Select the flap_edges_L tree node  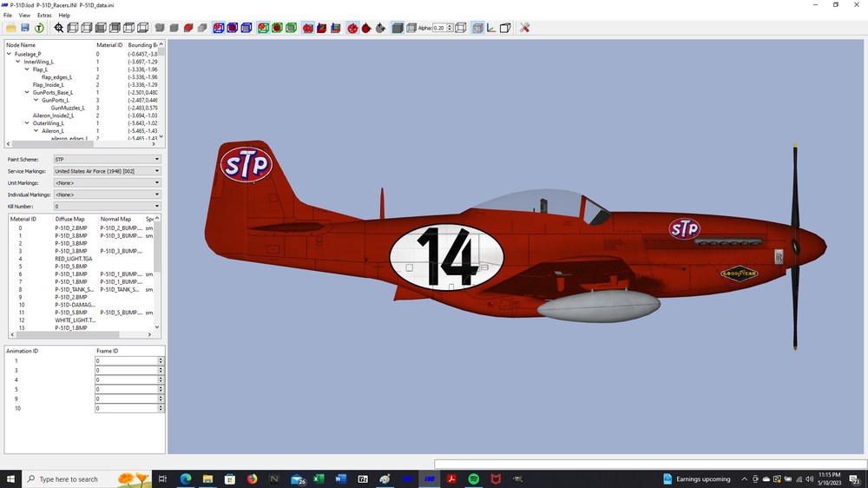(x=57, y=77)
